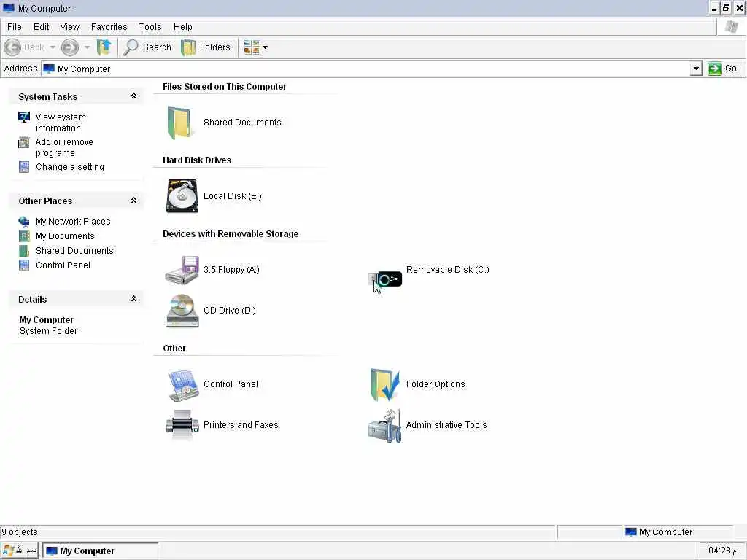Screen dimensions: 747x560
Task: Open the Edit menu
Action: 41,27
